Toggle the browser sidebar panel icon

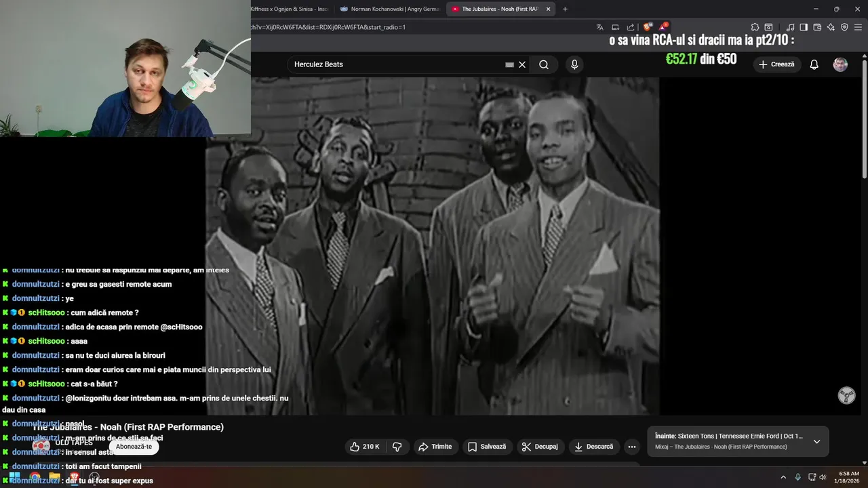[804, 27]
